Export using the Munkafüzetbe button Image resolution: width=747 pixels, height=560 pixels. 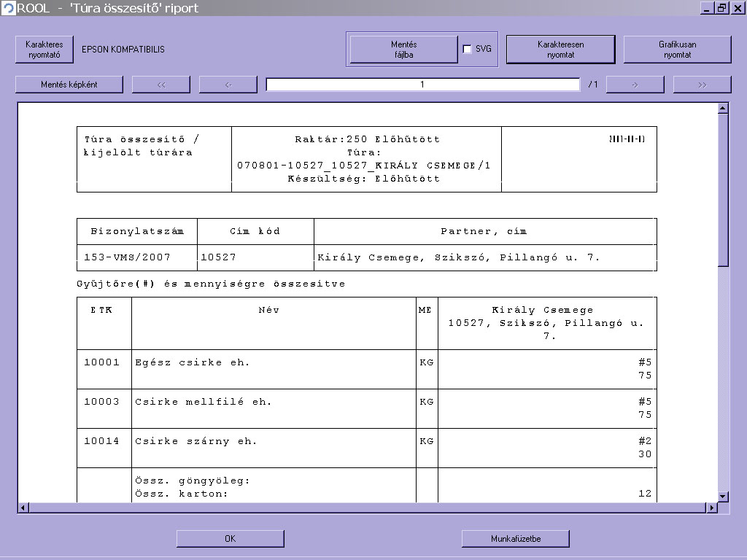[515, 539]
